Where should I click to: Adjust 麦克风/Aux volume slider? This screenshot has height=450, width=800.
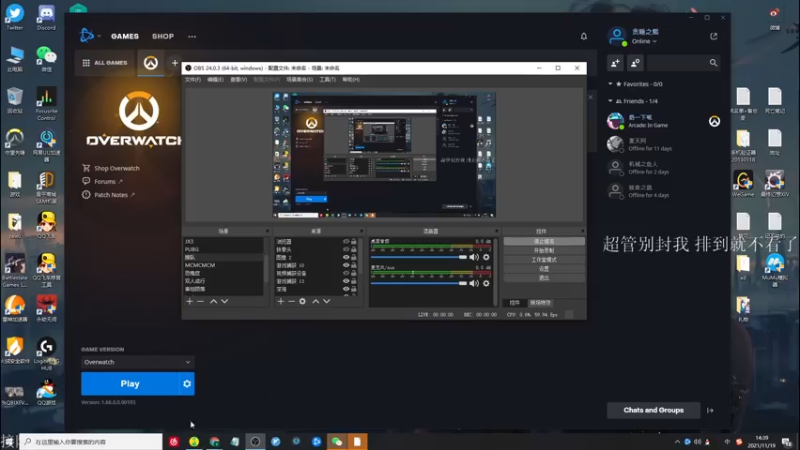click(419, 283)
